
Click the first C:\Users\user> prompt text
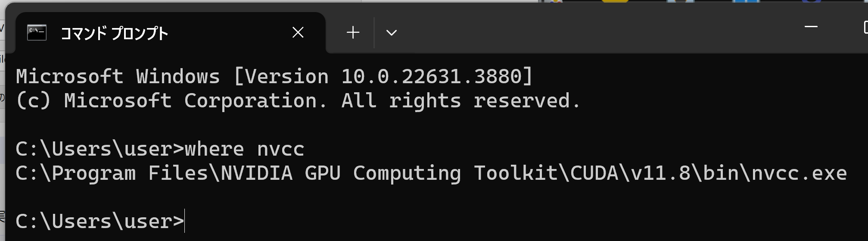pos(100,149)
